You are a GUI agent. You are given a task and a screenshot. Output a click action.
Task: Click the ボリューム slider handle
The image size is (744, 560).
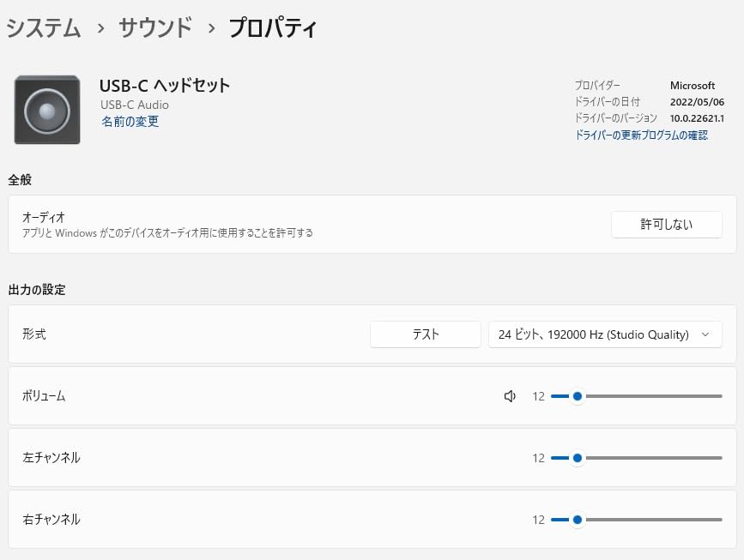(x=578, y=396)
